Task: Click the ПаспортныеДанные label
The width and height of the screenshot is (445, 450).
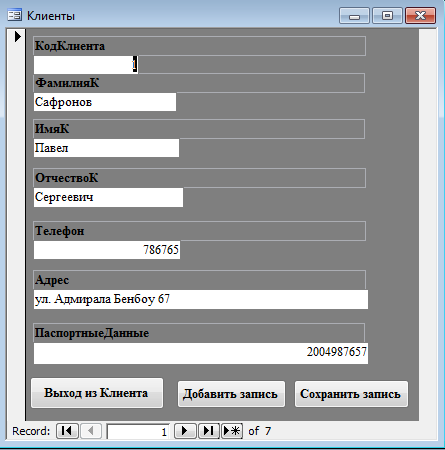Action: (x=199, y=333)
